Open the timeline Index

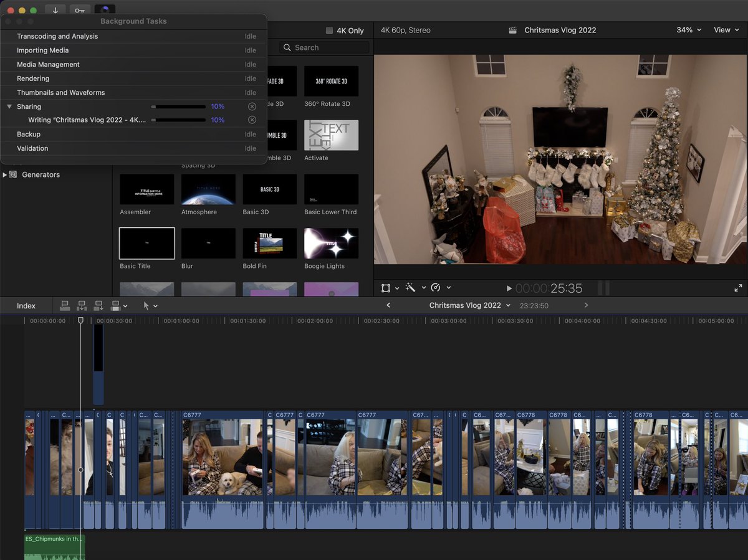(26, 306)
